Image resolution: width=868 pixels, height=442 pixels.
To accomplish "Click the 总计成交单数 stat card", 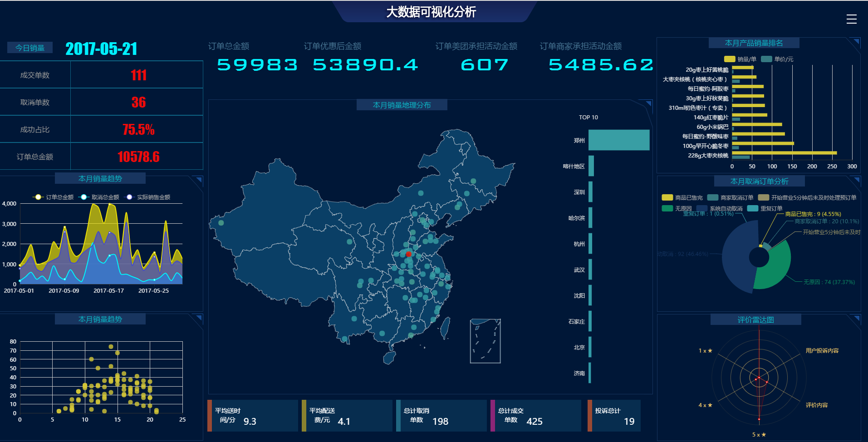I will [535, 416].
